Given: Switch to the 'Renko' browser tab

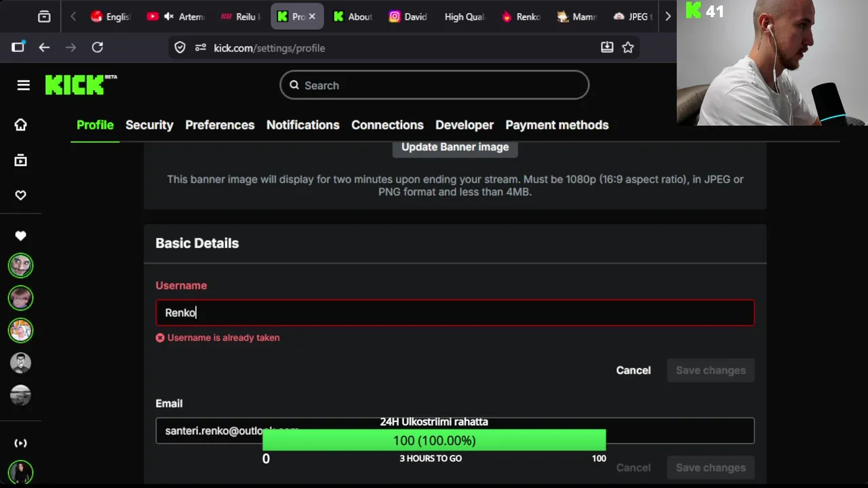Looking at the screenshot, I should pyautogui.click(x=521, y=17).
